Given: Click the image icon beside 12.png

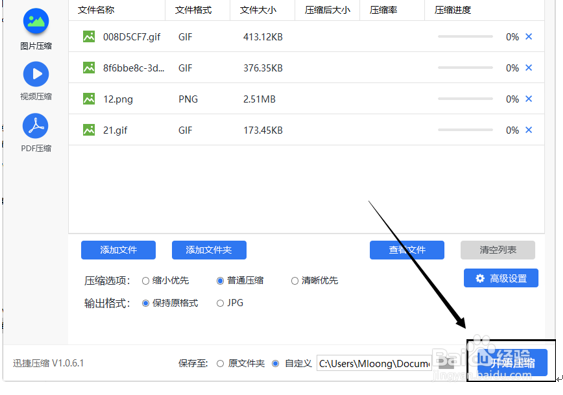Looking at the screenshot, I should [x=89, y=99].
